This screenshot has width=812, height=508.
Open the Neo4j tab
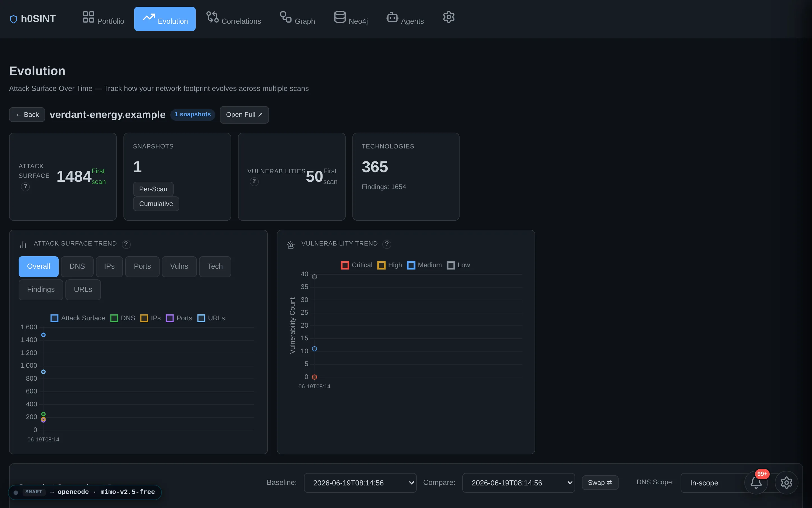pos(351,19)
